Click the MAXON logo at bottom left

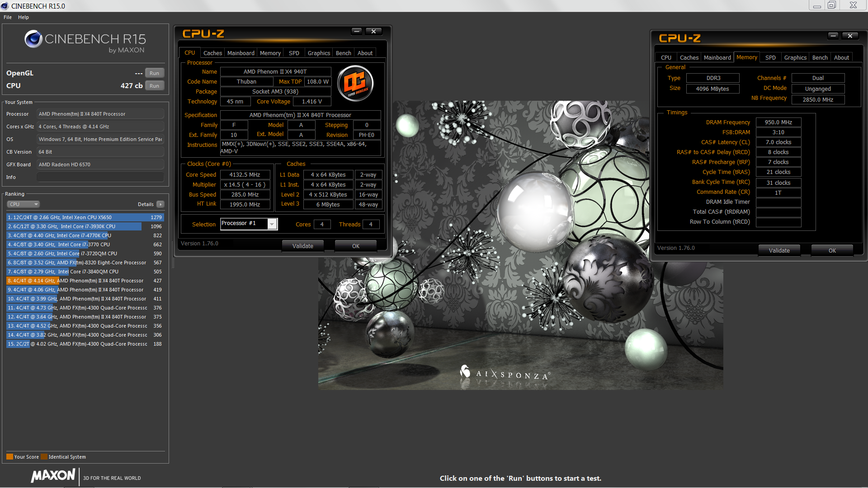53,475
